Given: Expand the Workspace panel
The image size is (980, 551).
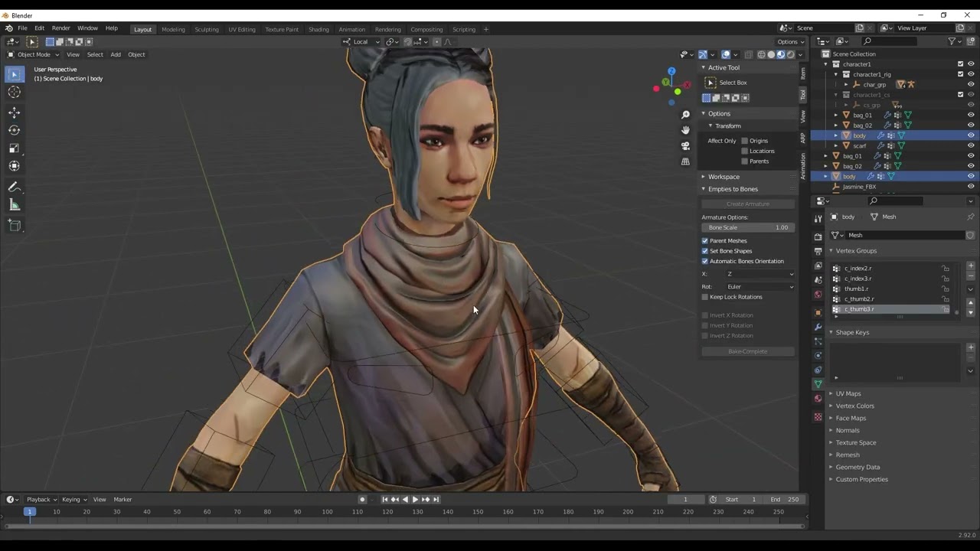Looking at the screenshot, I should tap(724, 177).
